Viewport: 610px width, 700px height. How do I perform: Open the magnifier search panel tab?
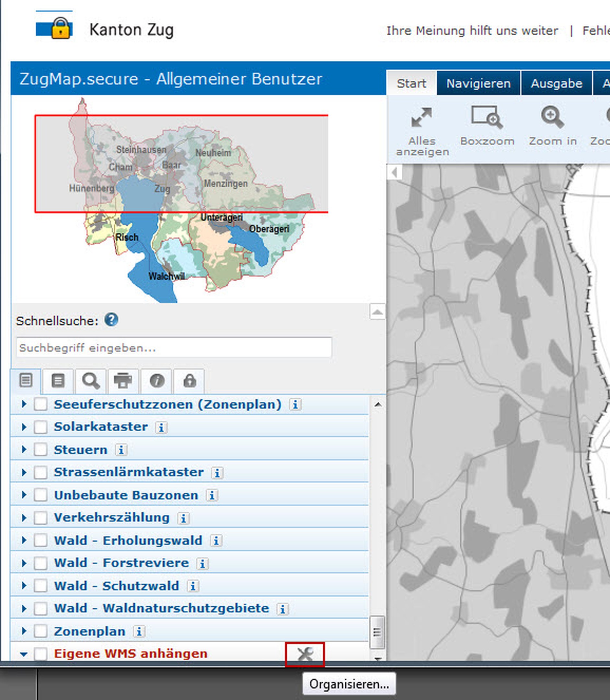coord(91,381)
